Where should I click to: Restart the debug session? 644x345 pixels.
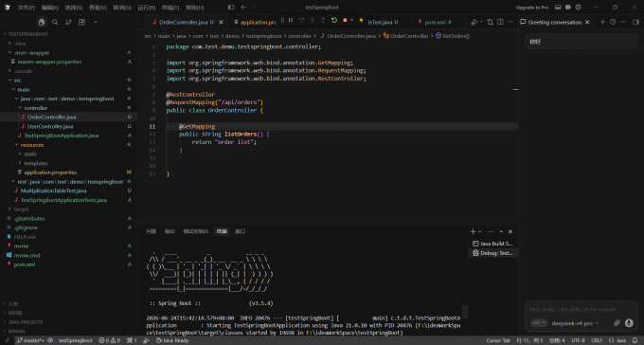[x=334, y=21]
